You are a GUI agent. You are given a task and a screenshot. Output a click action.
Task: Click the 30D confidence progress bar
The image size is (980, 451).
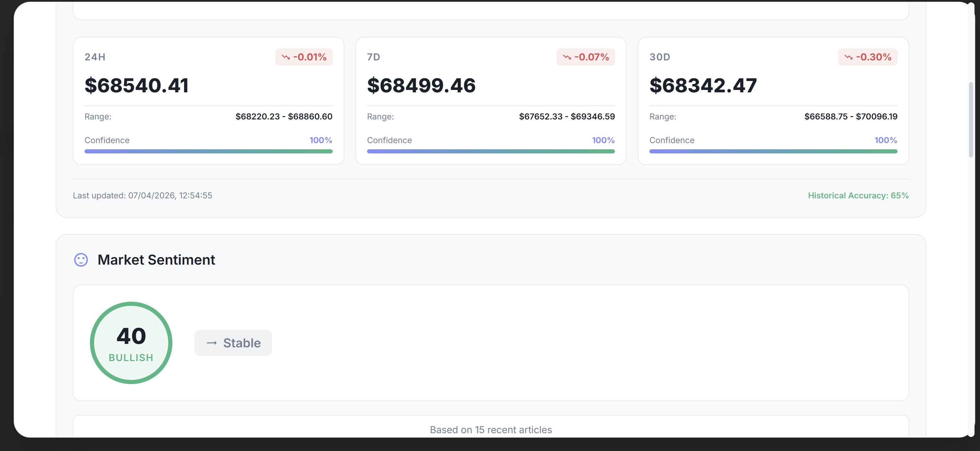click(773, 151)
